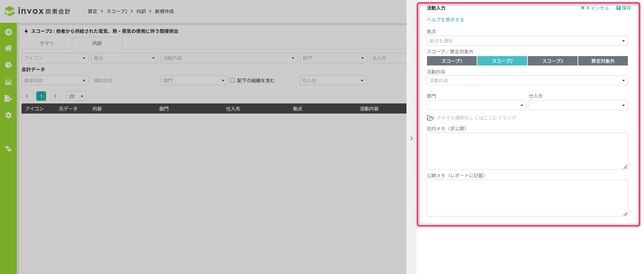Viewport: 644px width, 274px height.
Task: Click the data transfer arrows sidebar icon
Action: point(8,149)
